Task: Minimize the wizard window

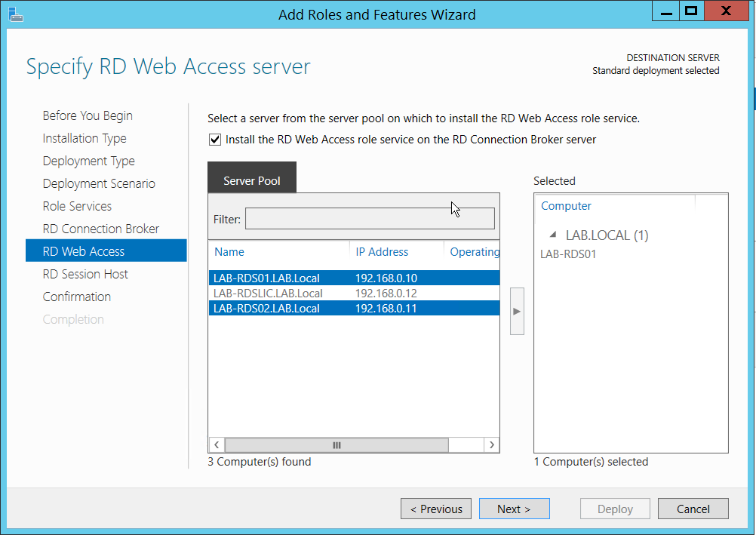Action: pos(664,11)
